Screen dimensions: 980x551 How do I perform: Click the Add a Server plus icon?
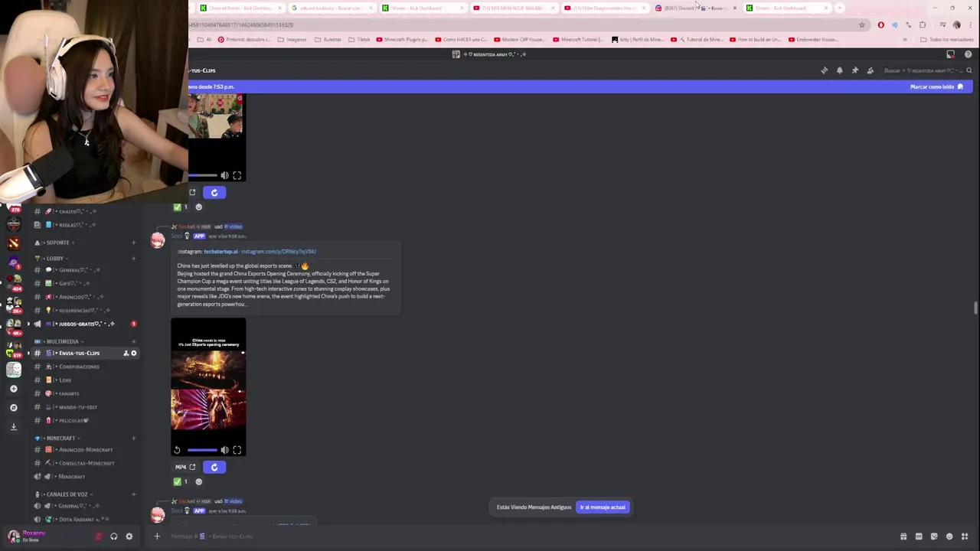coord(13,389)
